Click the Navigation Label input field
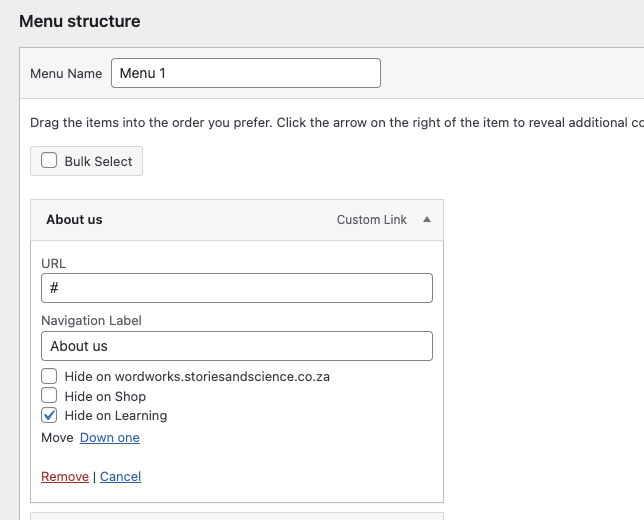Viewport: 644px width, 520px height. click(236, 346)
